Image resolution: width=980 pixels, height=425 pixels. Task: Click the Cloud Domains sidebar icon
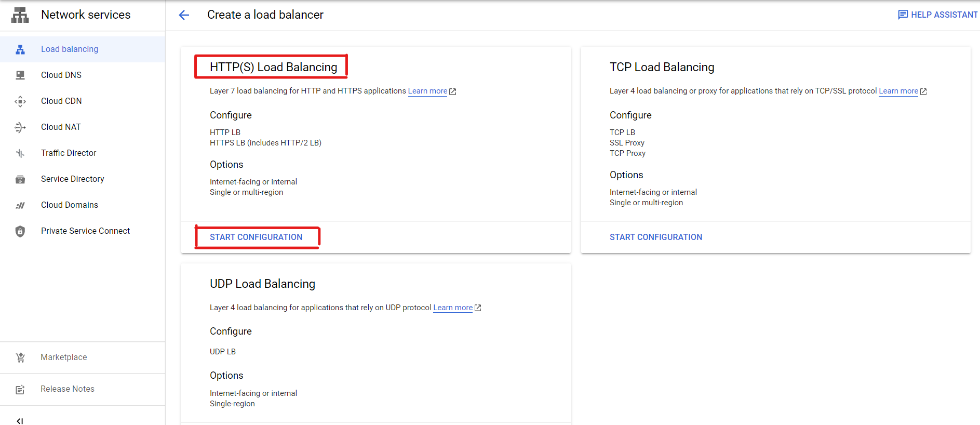point(20,205)
